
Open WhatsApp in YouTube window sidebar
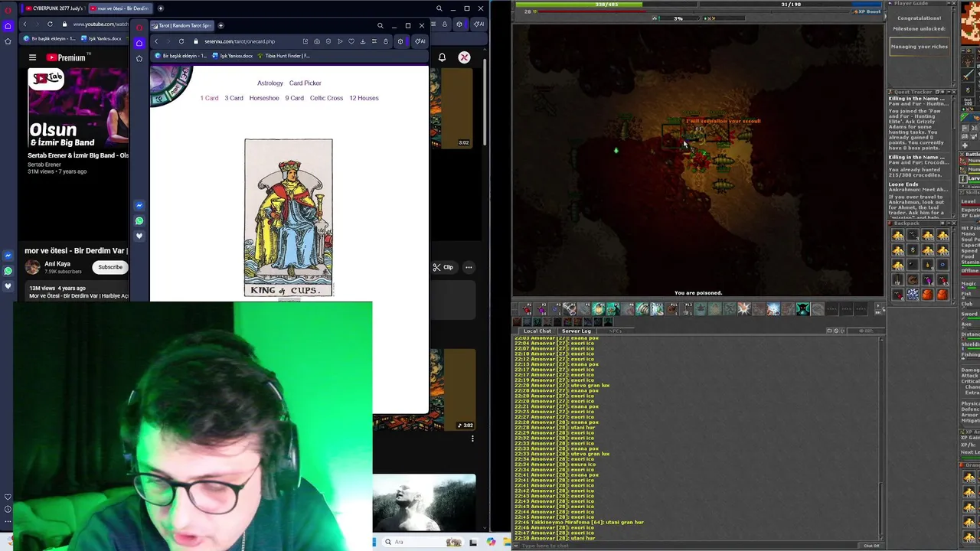click(8, 271)
